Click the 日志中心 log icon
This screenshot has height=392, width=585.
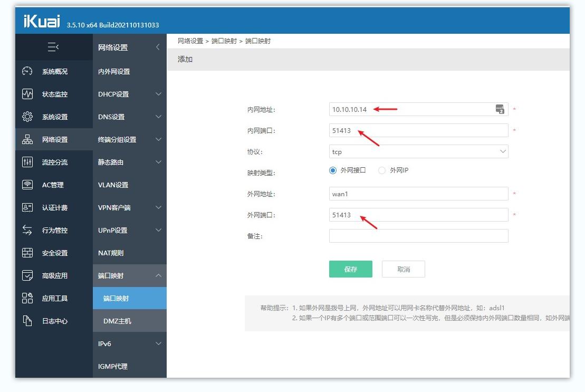28,320
